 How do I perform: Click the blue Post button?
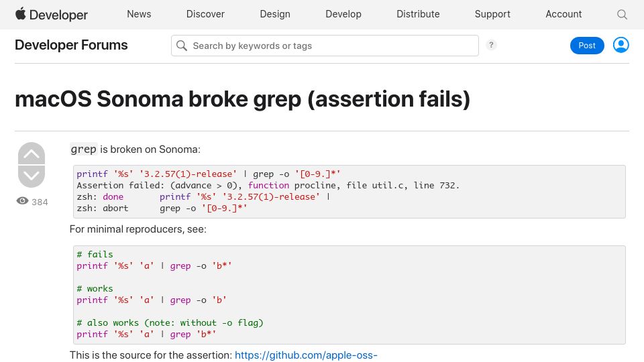tap(587, 46)
